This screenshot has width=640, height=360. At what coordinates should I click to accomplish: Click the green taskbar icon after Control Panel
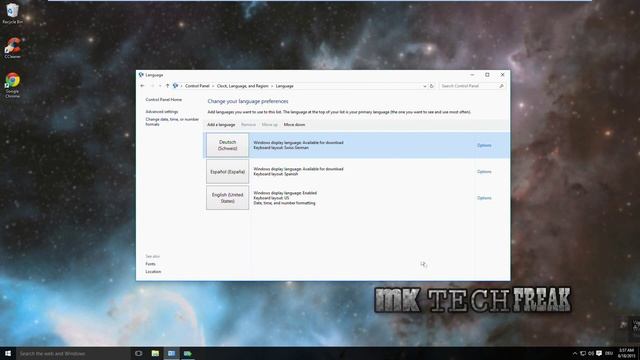pyautogui.click(x=188, y=353)
